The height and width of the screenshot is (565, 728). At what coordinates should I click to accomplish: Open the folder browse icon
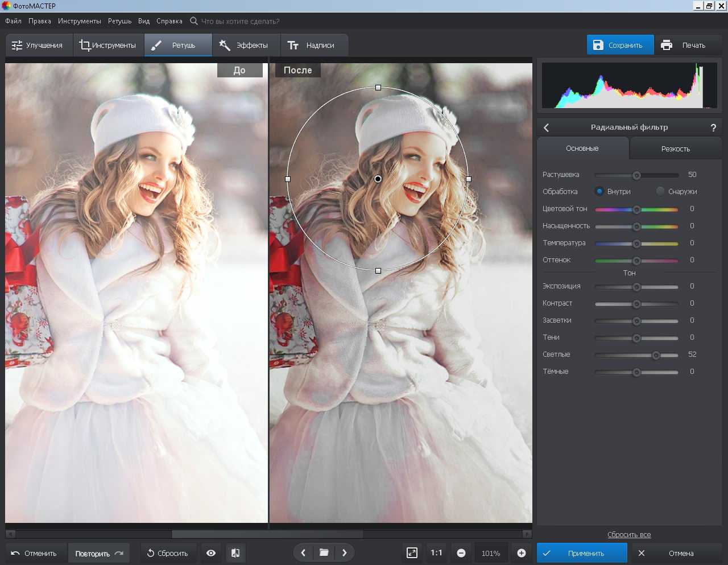tap(324, 552)
